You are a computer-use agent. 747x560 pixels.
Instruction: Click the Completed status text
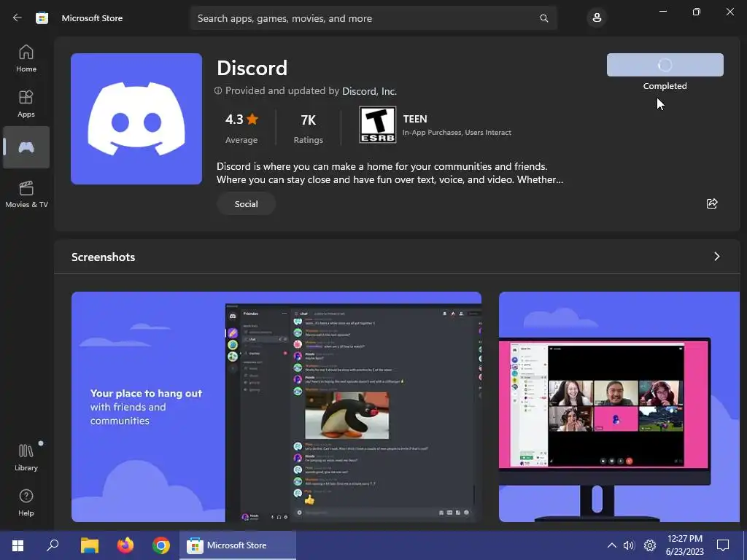[665, 86]
